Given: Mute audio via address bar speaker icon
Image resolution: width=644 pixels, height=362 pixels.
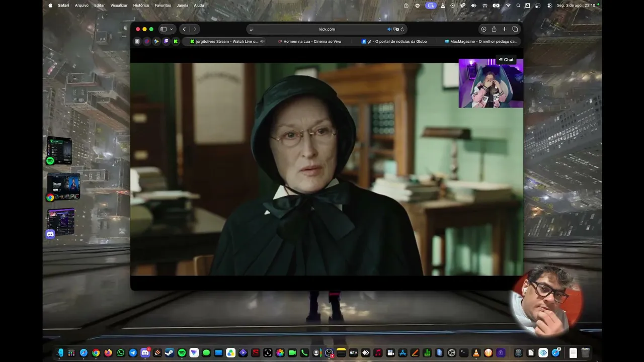Looking at the screenshot, I should [x=389, y=29].
